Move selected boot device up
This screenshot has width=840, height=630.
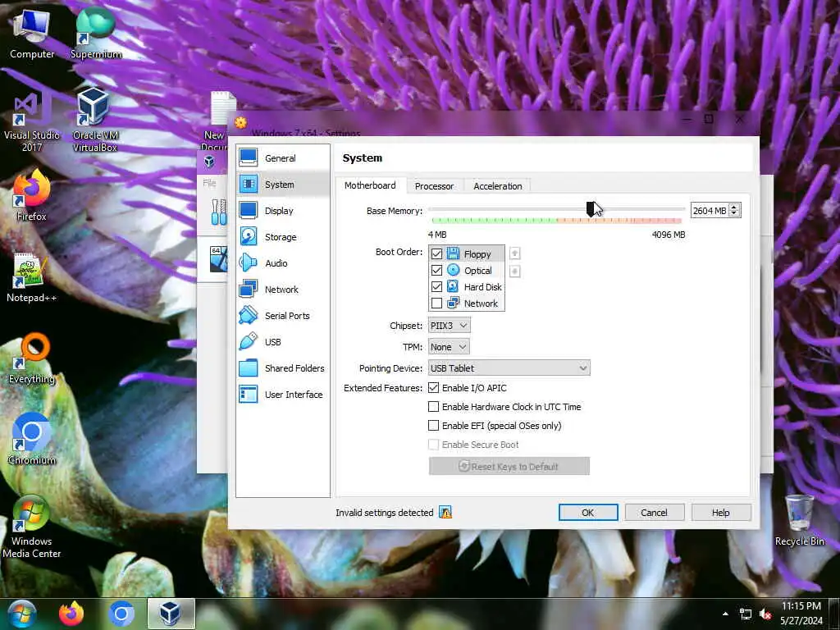(514, 253)
